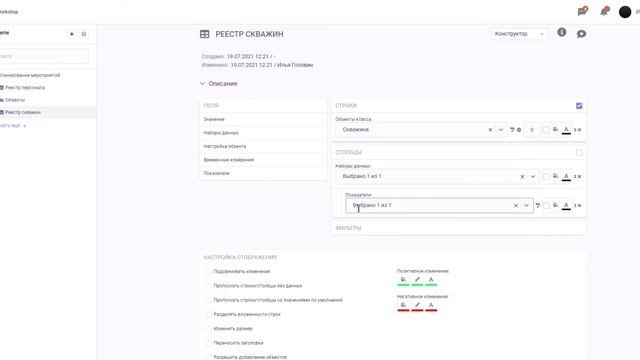Click fill bucket under Позитивное изменение
The height and width of the screenshot is (360, 640).
[403, 280]
